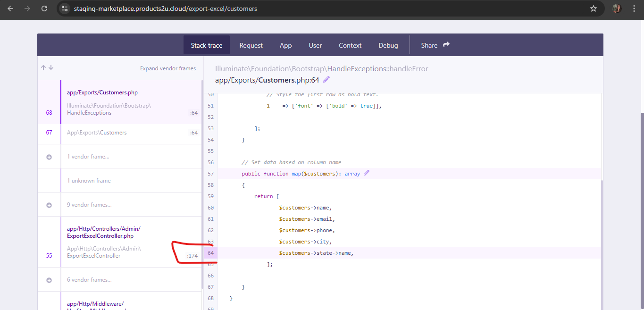
Task: Switch to the Debug tab
Action: (388, 45)
